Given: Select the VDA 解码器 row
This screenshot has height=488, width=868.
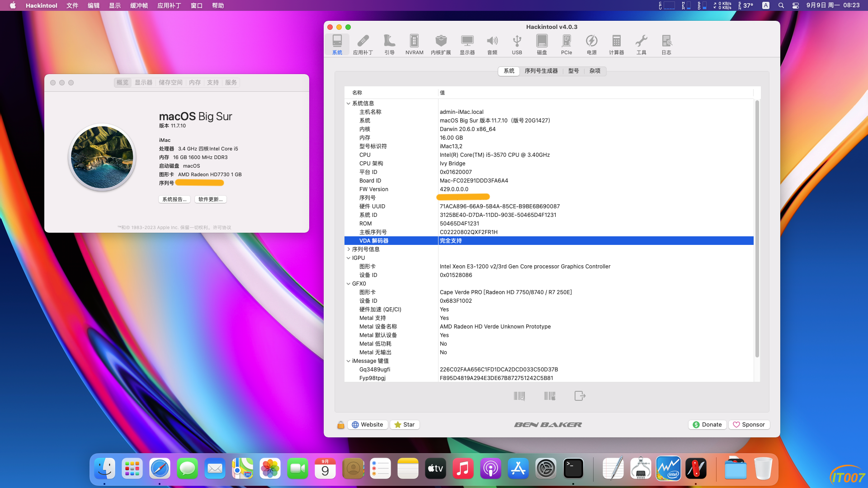Looking at the screenshot, I should click(549, 241).
